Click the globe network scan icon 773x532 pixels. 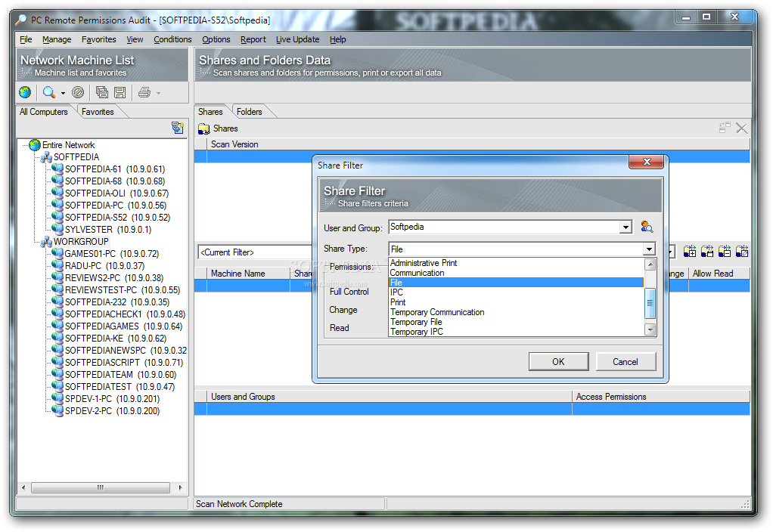click(25, 92)
